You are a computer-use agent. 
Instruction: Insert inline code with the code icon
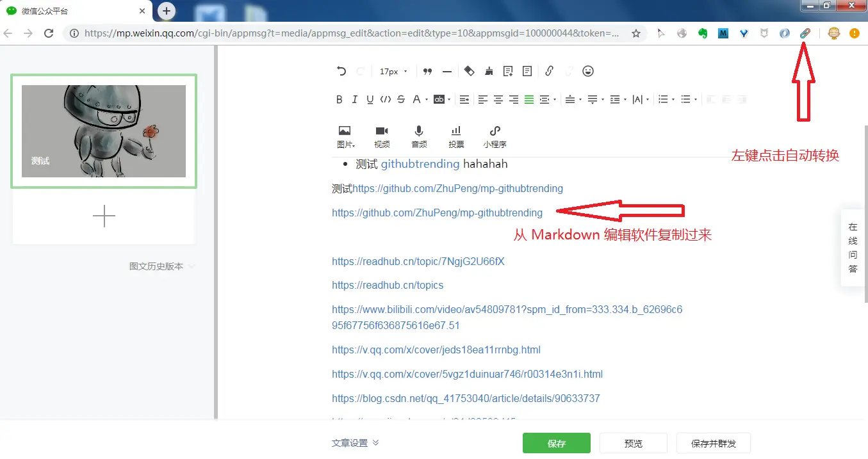click(386, 99)
